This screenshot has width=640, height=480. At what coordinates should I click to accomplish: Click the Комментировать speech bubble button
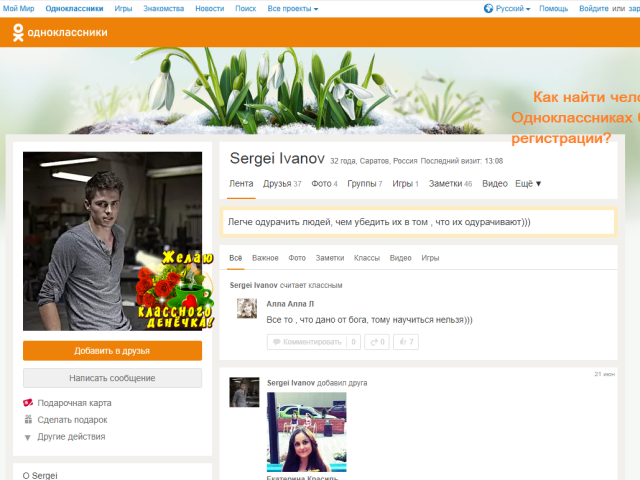click(307, 342)
